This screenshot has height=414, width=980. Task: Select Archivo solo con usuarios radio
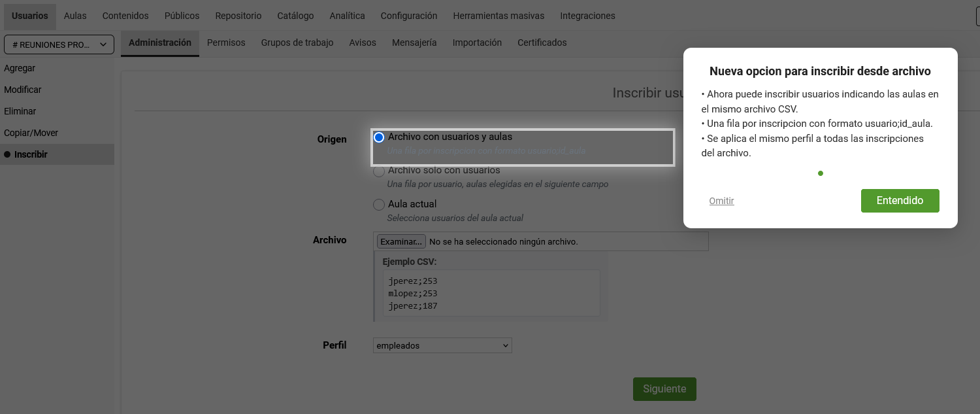379,171
